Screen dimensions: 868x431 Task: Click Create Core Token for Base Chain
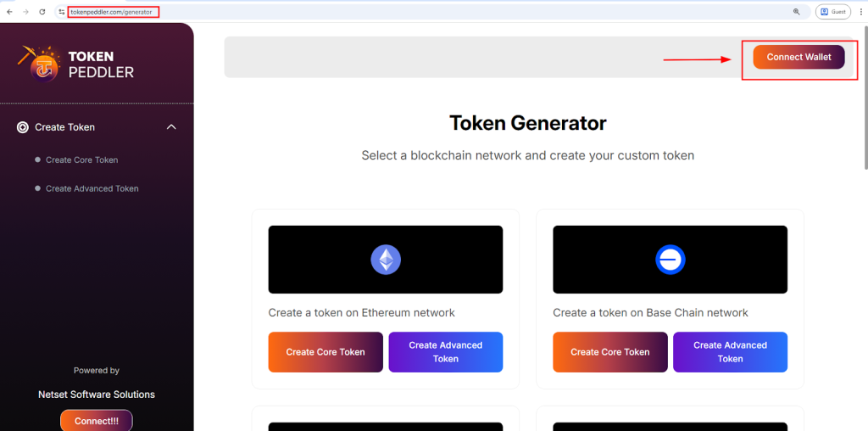click(x=609, y=352)
